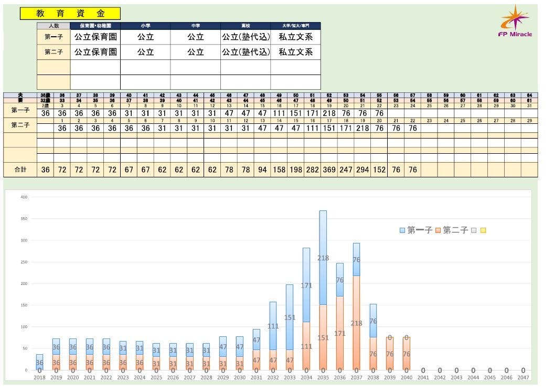Click 公立保育園 in the upper 第一子 row
Image resolution: width=554 pixels, height=392 pixels.
point(95,37)
